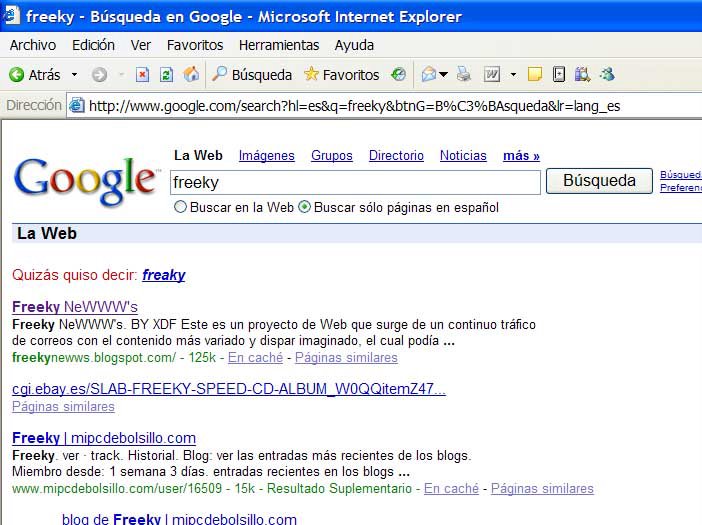Open the Freeky | mipcdebolsillo.com result

coord(104,438)
